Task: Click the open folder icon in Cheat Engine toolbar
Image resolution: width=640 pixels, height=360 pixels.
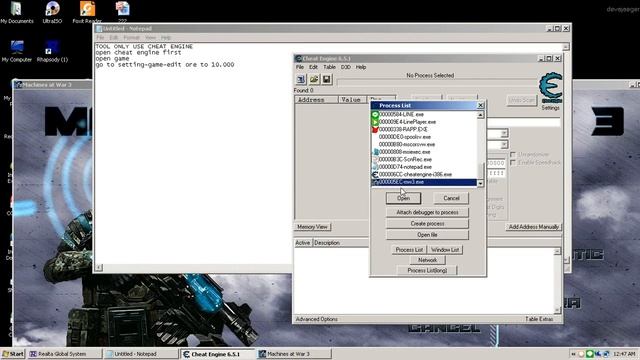Action: click(x=314, y=79)
